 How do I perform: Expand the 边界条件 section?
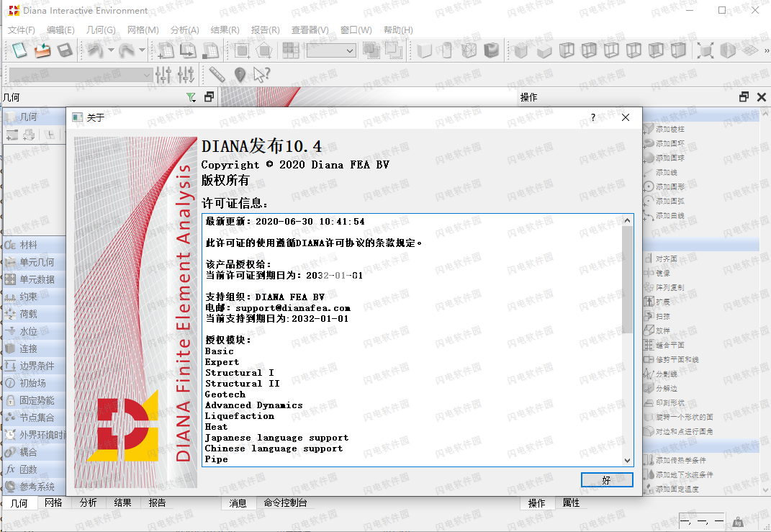[35, 366]
